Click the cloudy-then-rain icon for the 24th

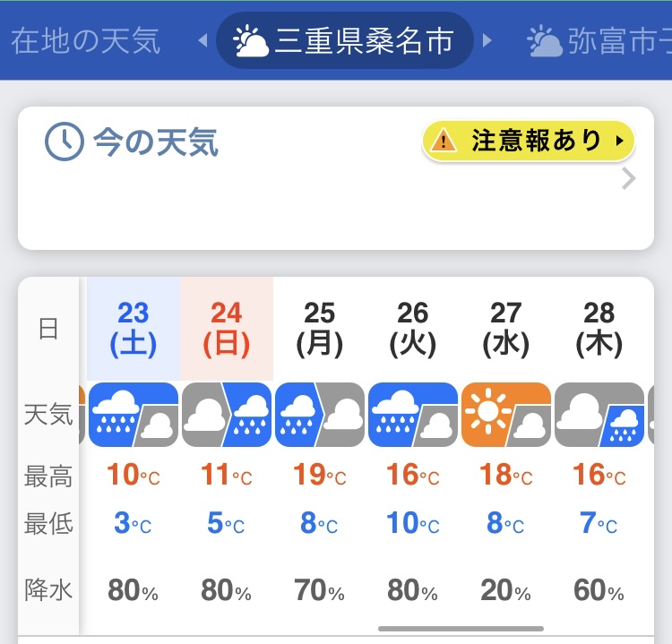click(227, 415)
